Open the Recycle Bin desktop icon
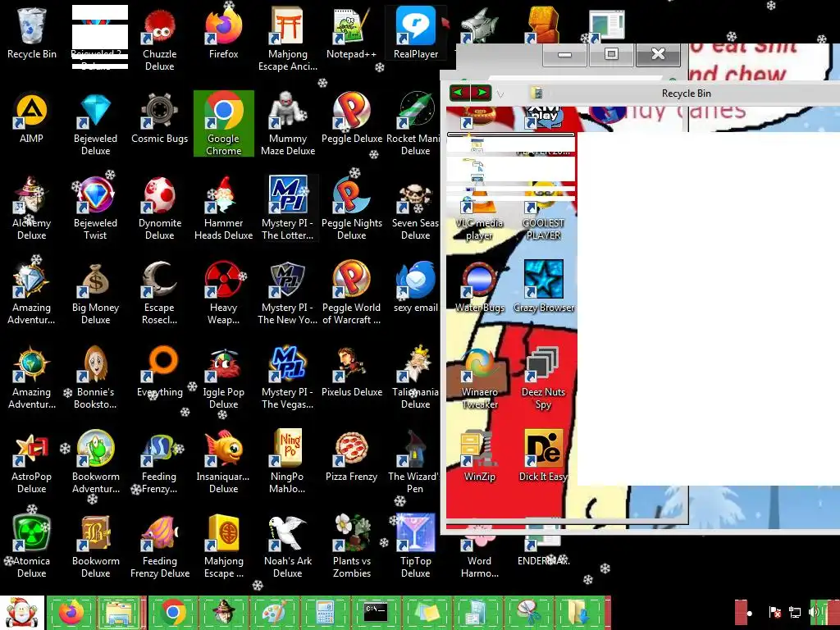 point(32,33)
